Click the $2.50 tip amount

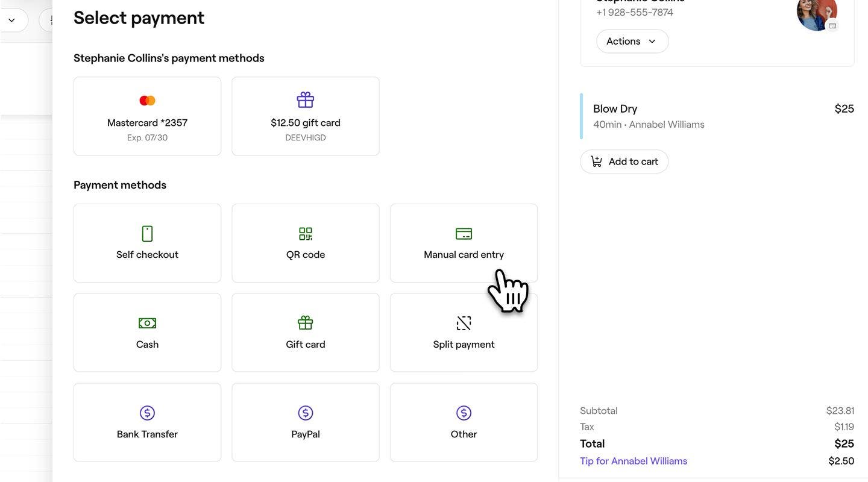(x=841, y=461)
